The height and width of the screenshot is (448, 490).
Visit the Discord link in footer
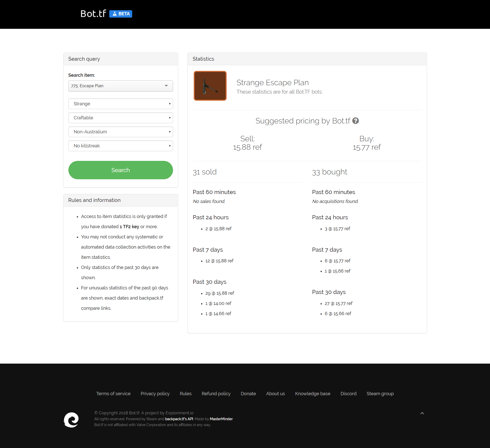[348, 394]
